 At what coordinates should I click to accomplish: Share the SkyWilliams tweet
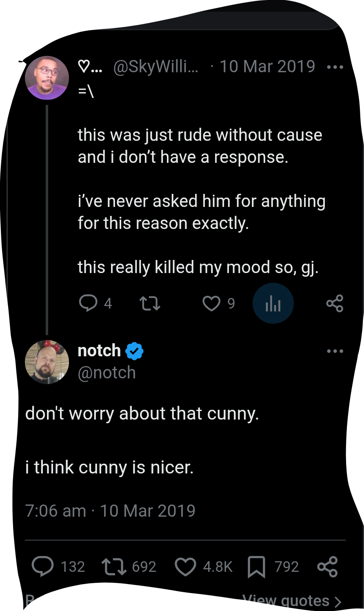pos(335,303)
